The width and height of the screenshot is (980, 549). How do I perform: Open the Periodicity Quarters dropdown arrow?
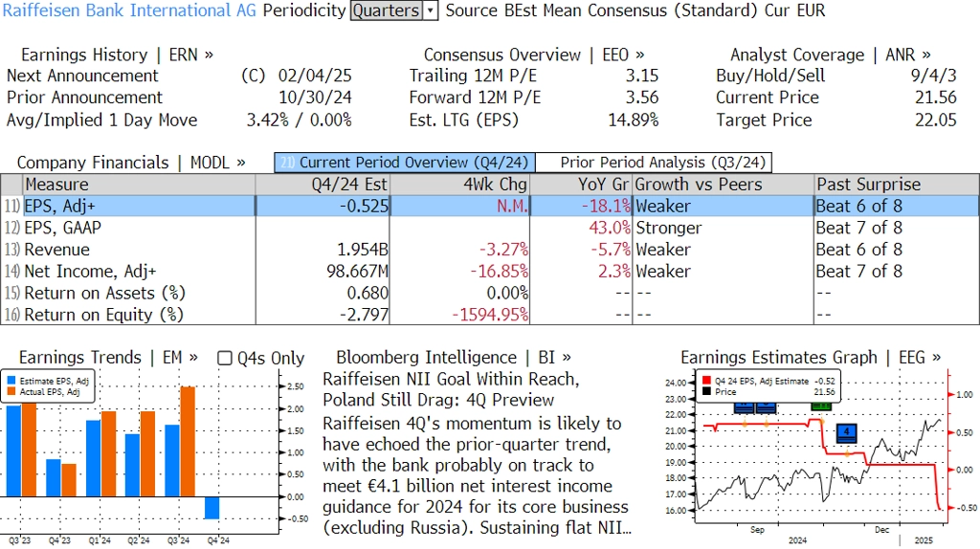tap(430, 11)
